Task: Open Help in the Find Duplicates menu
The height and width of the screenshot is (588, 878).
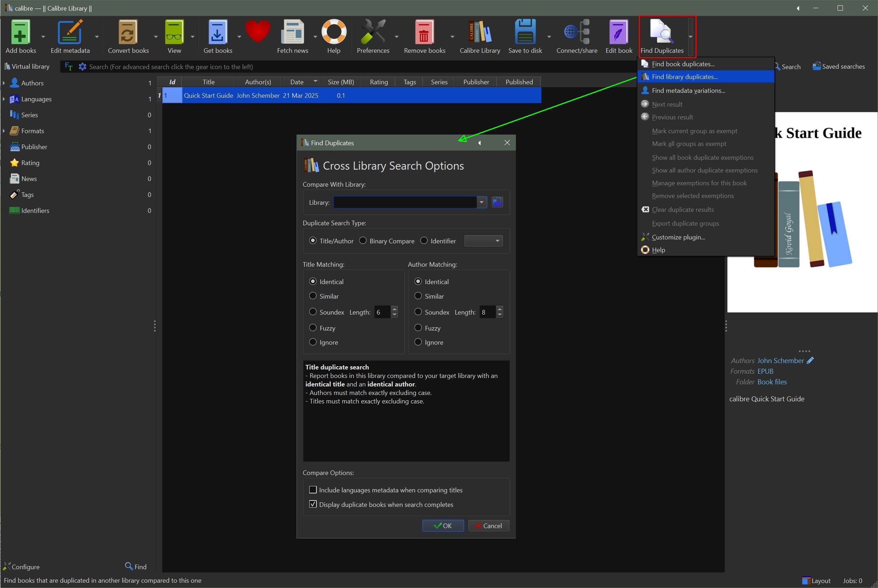Action: point(705,250)
